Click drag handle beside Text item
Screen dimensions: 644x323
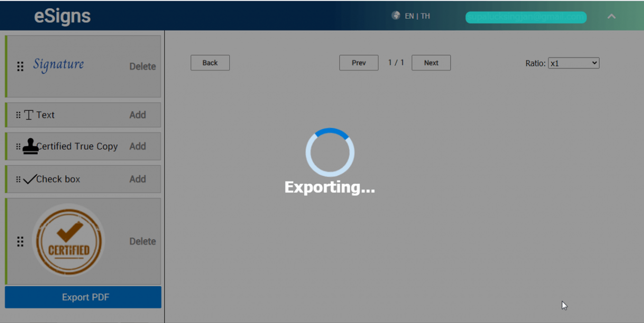click(x=18, y=115)
